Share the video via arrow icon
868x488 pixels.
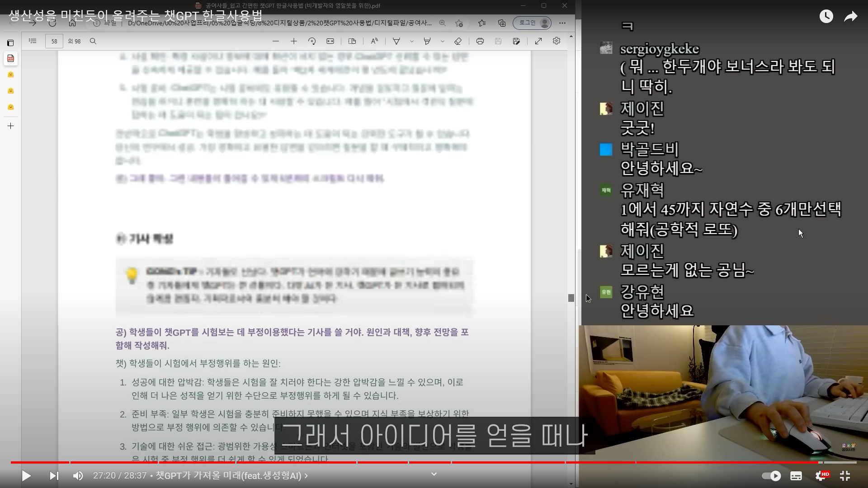(851, 17)
